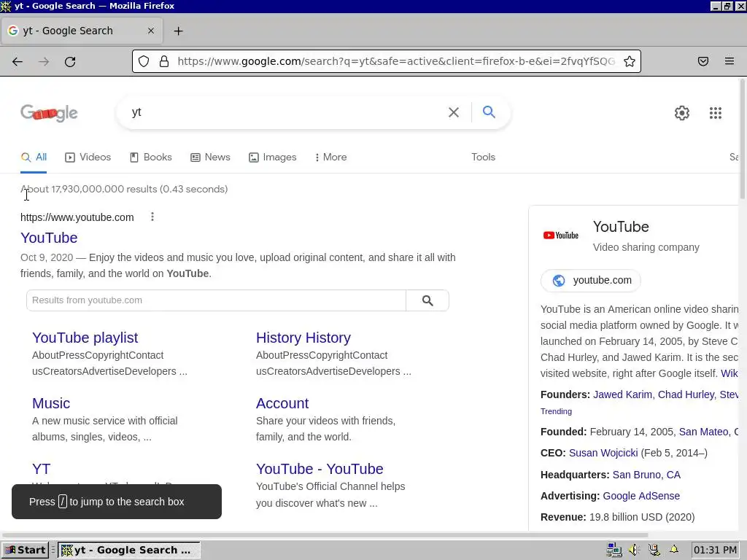Go to Google home via logo

point(49,113)
